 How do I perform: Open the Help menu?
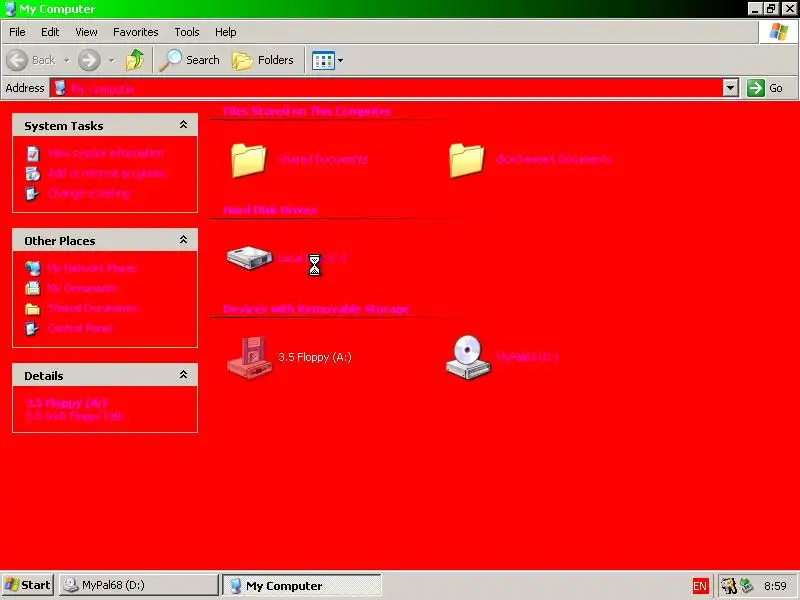click(226, 32)
